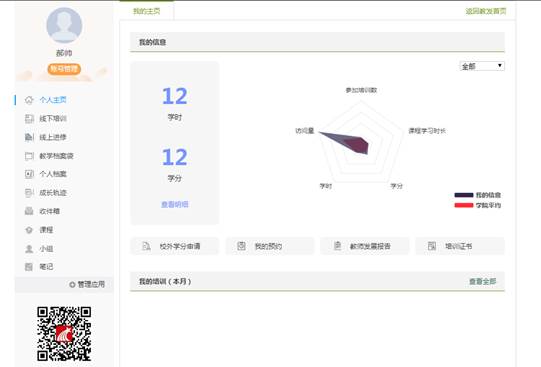The width and height of the screenshot is (541, 367).
Task: Select the 课程 course icon
Action: click(29, 230)
